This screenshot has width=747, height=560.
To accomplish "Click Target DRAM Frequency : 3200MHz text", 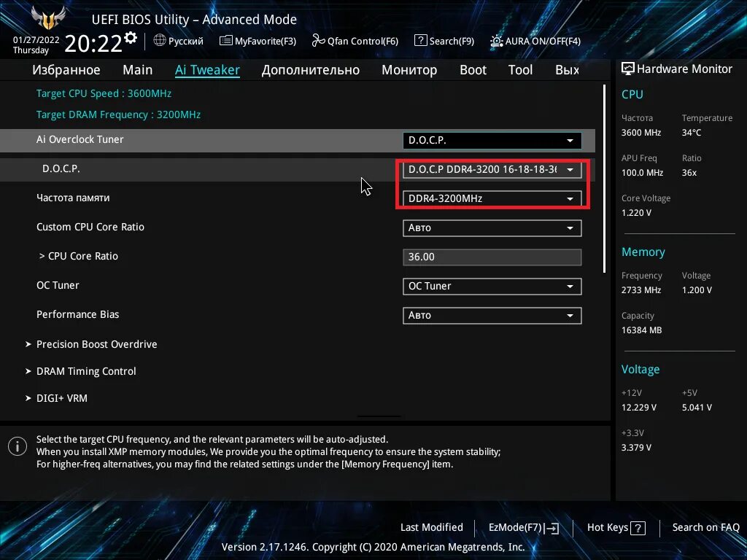I will point(118,114).
